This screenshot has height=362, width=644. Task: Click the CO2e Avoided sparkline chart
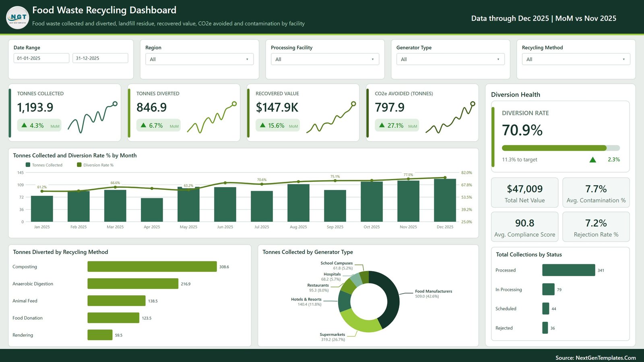pyautogui.click(x=450, y=117)
